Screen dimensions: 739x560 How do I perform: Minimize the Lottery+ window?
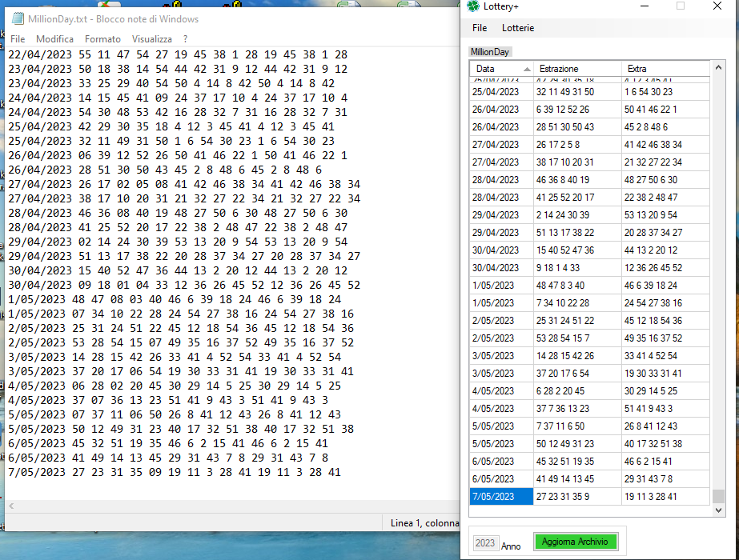[x=645, y=6]
